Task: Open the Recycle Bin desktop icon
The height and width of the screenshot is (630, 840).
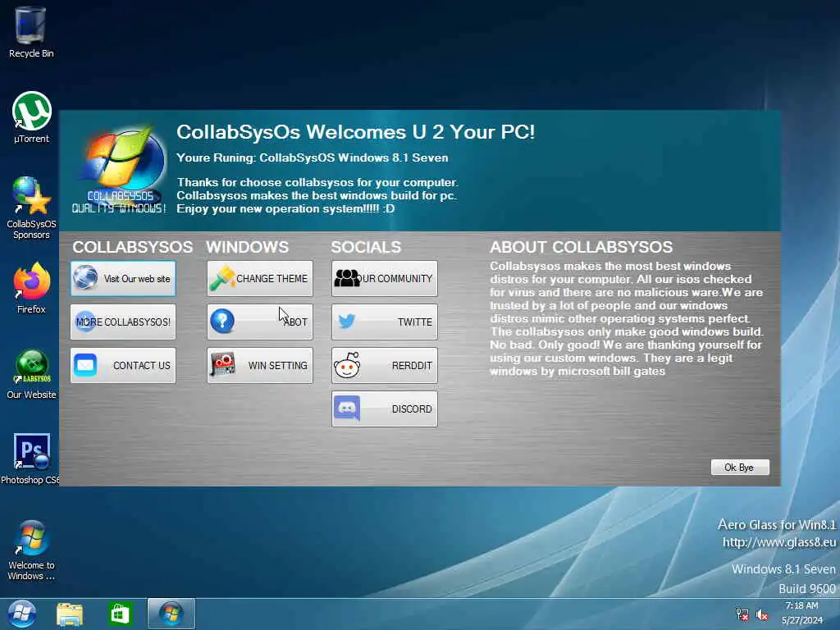Action: point(31,32)
